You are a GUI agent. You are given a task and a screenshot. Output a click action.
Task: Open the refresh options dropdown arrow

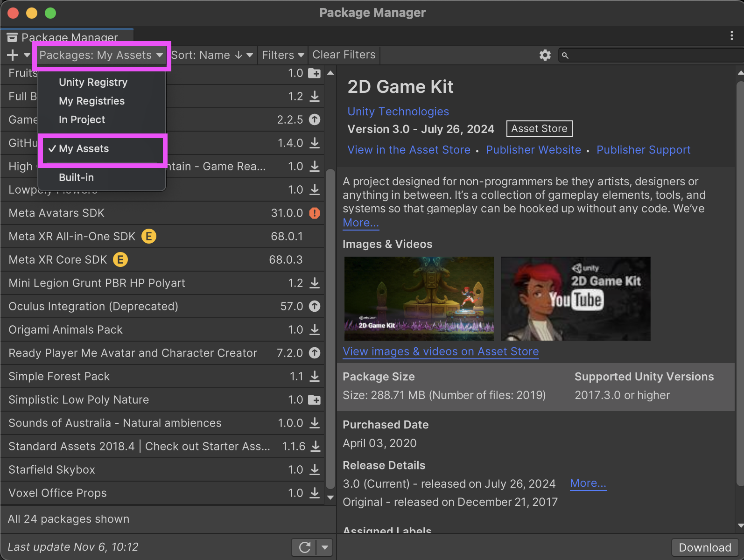tap(324, 547)
